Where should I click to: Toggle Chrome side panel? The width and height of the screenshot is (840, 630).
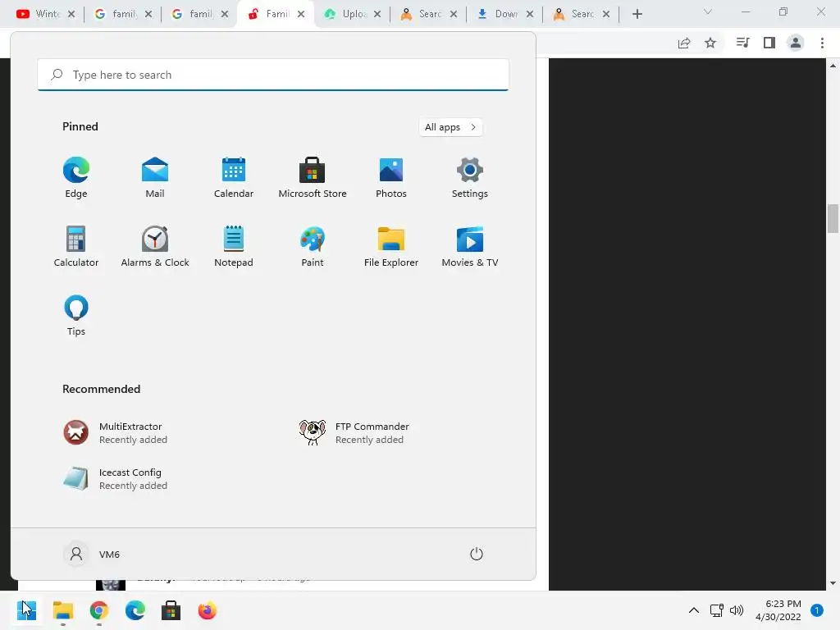(x=769, y=43)
